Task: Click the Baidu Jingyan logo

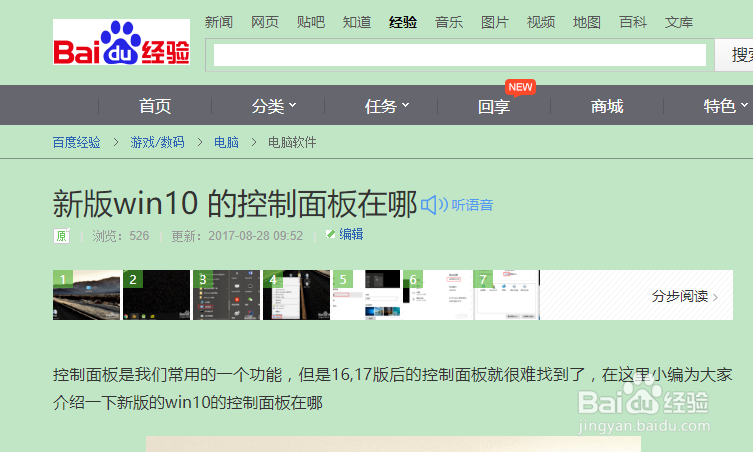Action: click(x=121, y=42)
